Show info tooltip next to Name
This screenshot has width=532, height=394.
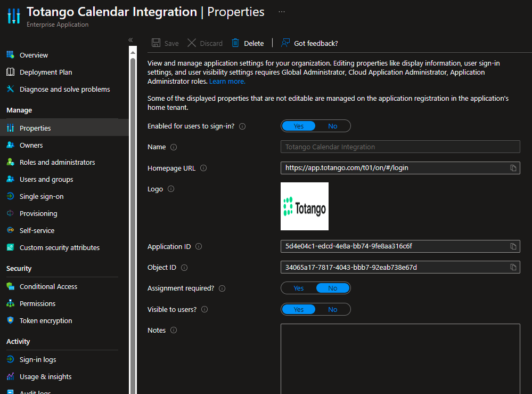pos(174,147)
